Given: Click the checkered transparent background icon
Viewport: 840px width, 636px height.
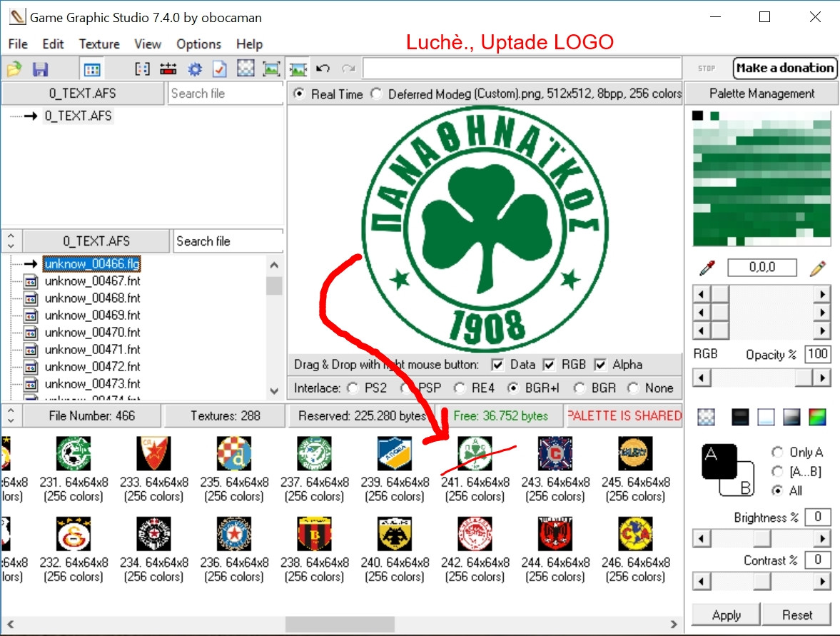Looking at the screenshot, I should [707, 417].
